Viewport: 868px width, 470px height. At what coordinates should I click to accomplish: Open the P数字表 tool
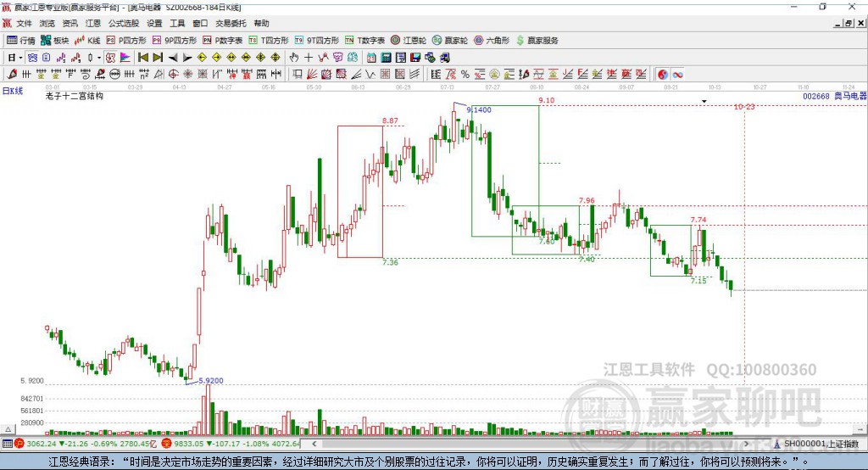point(223,41)
